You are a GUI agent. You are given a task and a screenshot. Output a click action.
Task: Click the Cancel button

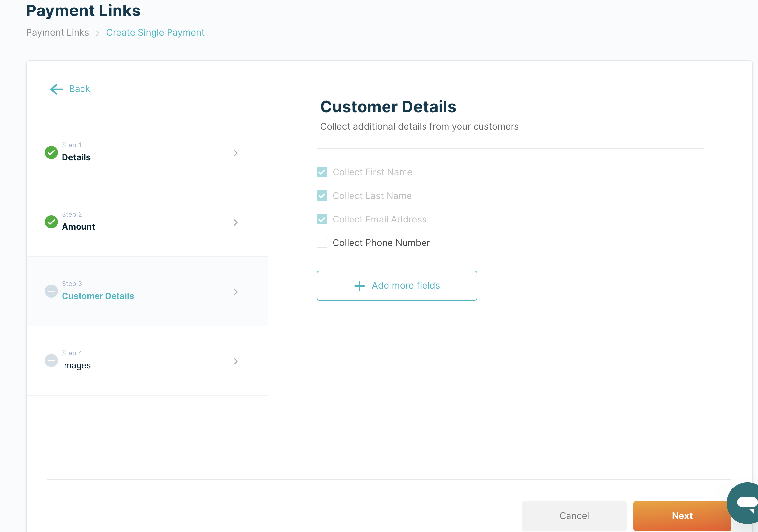coord(574,516)
